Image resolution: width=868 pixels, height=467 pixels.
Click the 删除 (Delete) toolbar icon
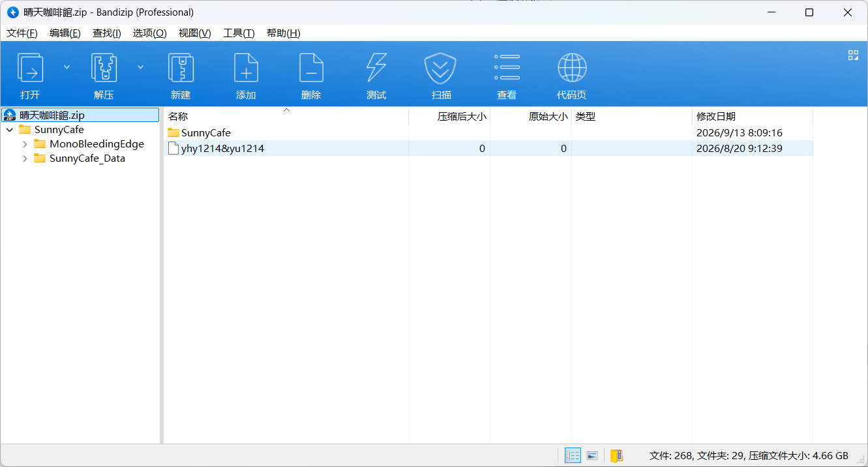(311, 68)
